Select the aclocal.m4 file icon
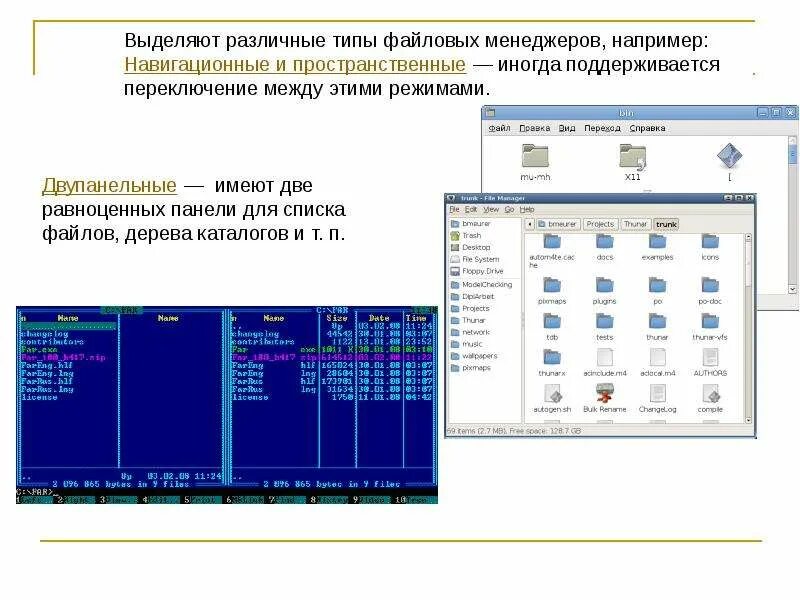The height and width of the screenshot is (600, 800). click(657, 358)
